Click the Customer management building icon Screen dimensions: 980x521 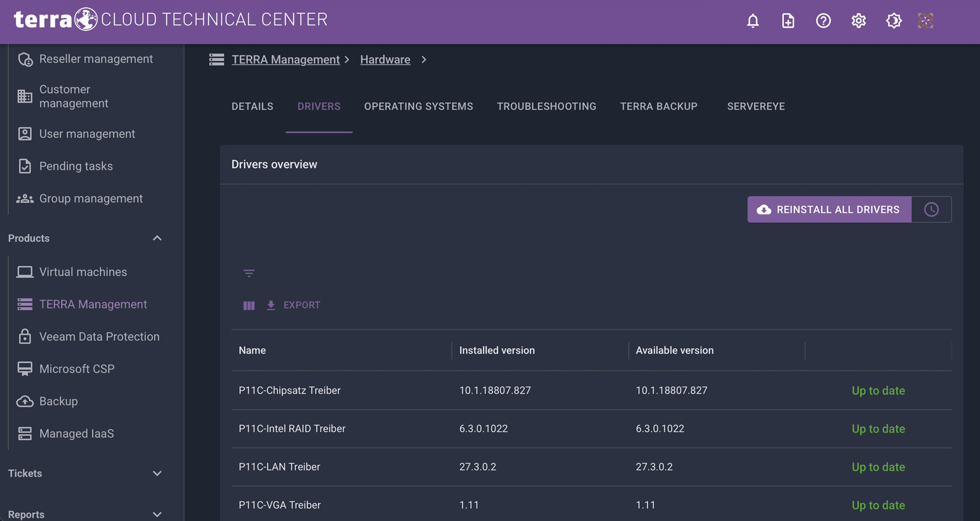[x=25, y=96]
